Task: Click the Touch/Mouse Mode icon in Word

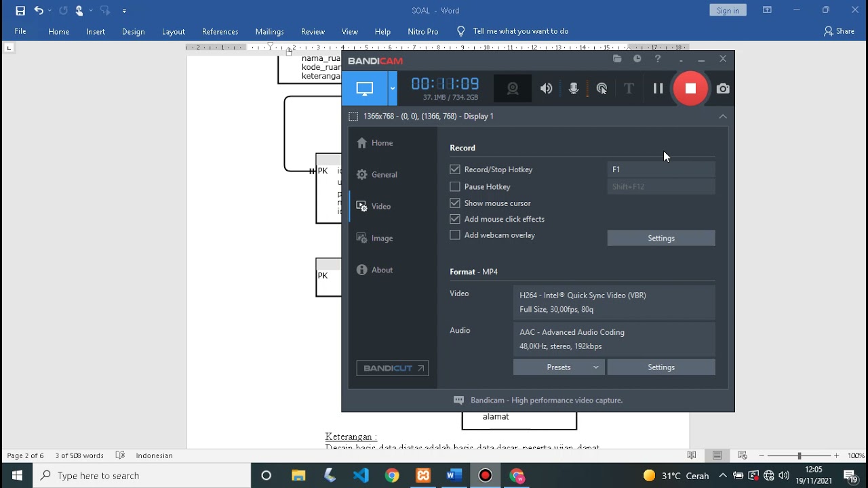Action: pyautogui.click(x=79, y=10)
